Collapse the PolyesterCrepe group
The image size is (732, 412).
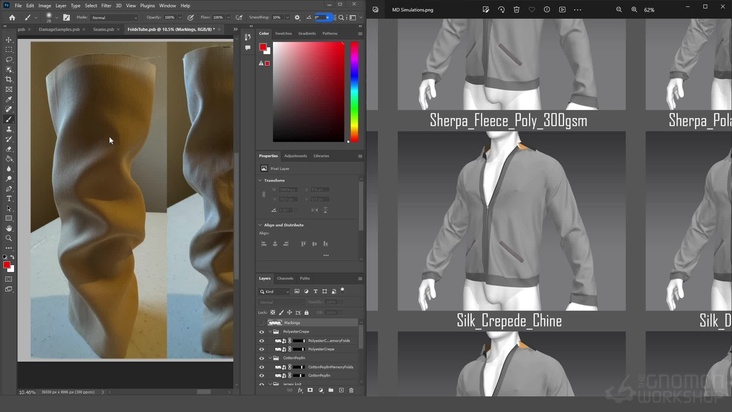point(270,332)
